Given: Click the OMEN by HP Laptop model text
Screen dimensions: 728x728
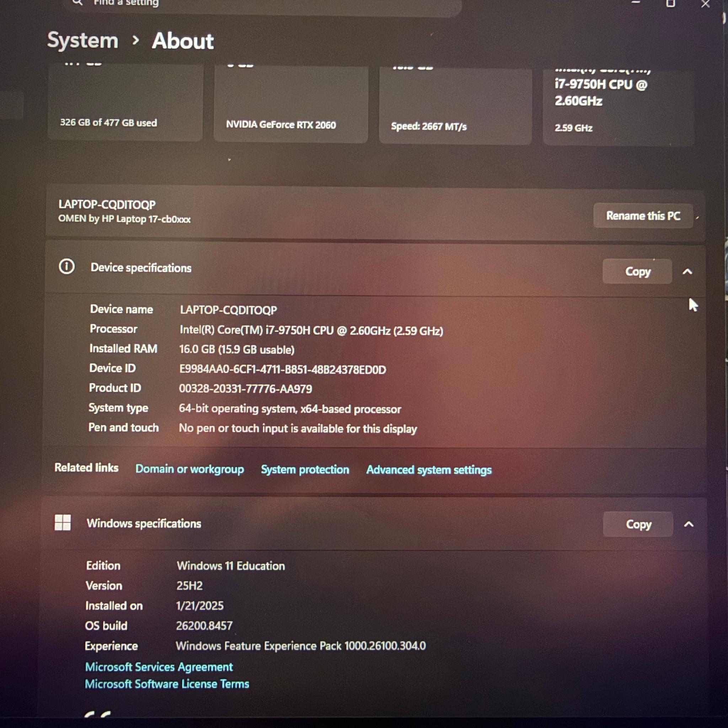Looking at the screenshot, I should (x=124, y=219).
